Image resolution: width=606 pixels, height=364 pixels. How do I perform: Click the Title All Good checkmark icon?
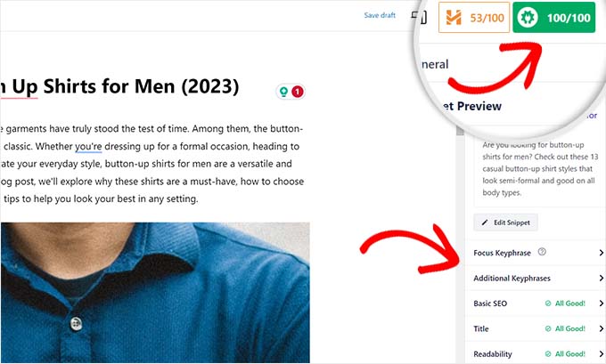[548, 328]
